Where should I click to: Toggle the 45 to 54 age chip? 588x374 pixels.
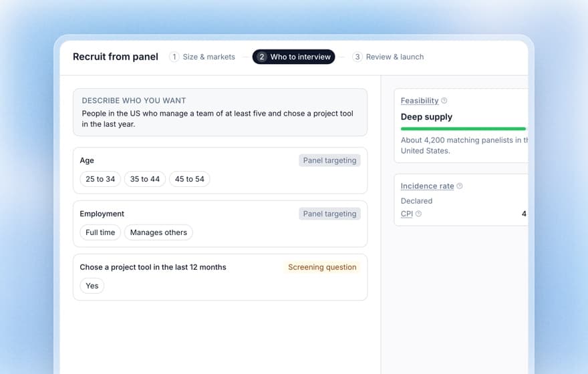coord(189,179)
